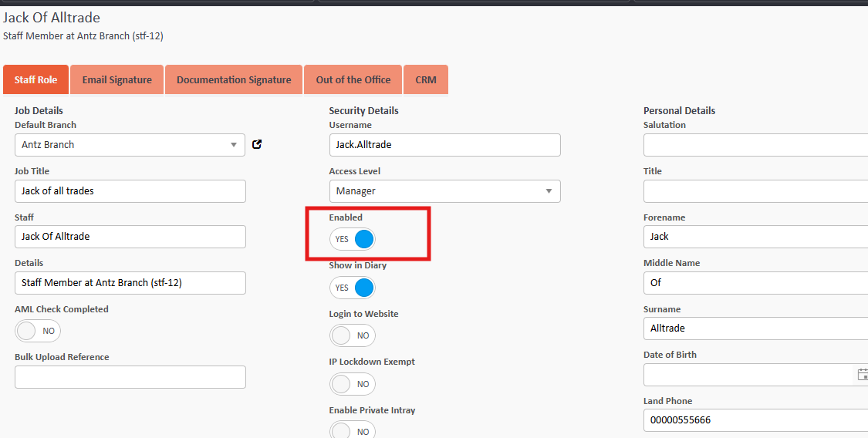Screen dimensions: 868x438
Task: Click the Land Phone input field
Action: (756, 420)
